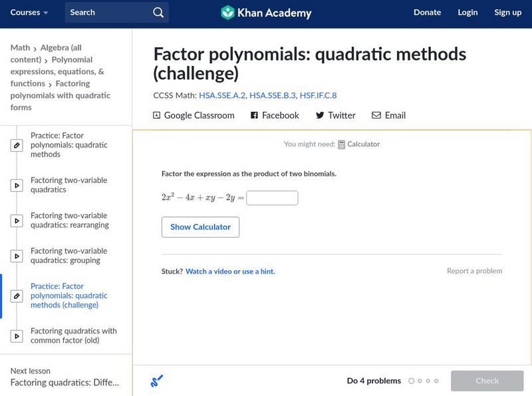Viewport: 532px width, 396px height.
Task: Click the Donate menu item
Action: pyautogui.click(x=427, y=13)
